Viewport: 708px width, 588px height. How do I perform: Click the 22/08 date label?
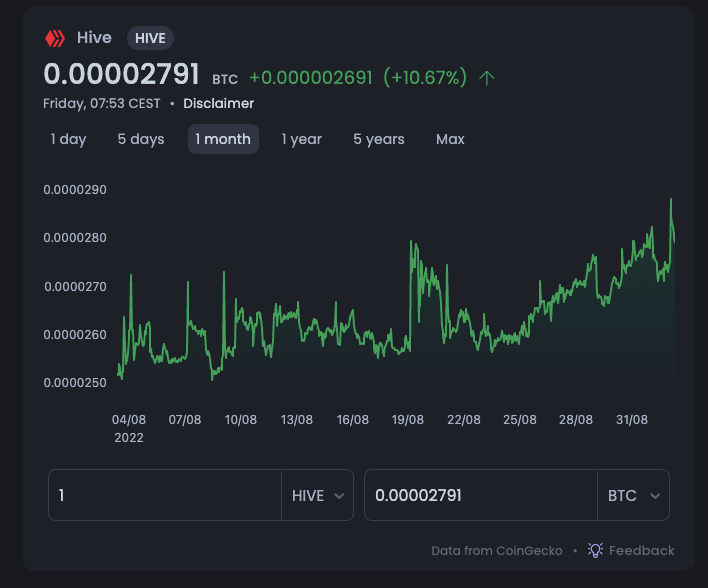point(464,420)
